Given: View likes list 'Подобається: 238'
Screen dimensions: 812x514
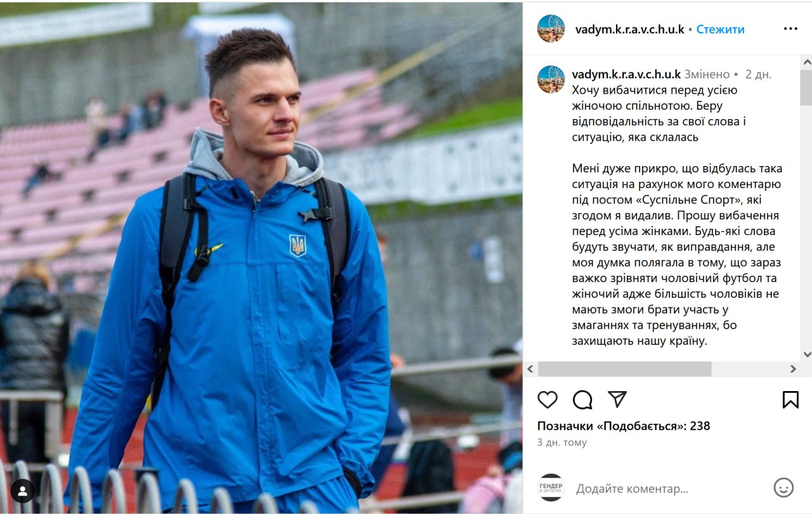Looking at the screenshot, I should [x=624, y=426].
